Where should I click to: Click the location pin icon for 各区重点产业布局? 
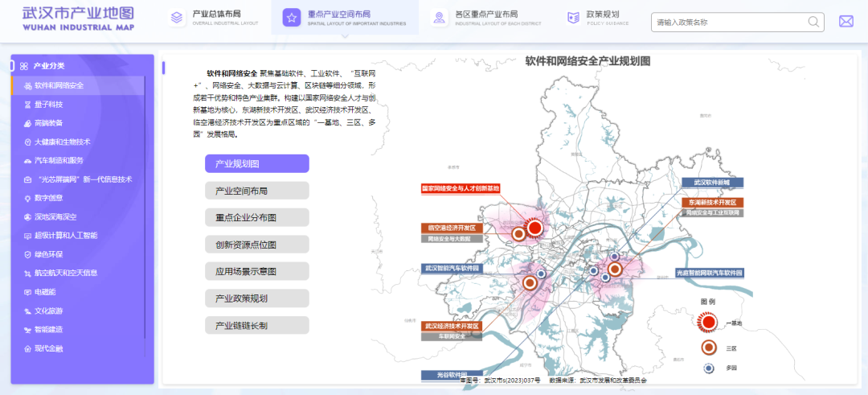pos(439,18)
